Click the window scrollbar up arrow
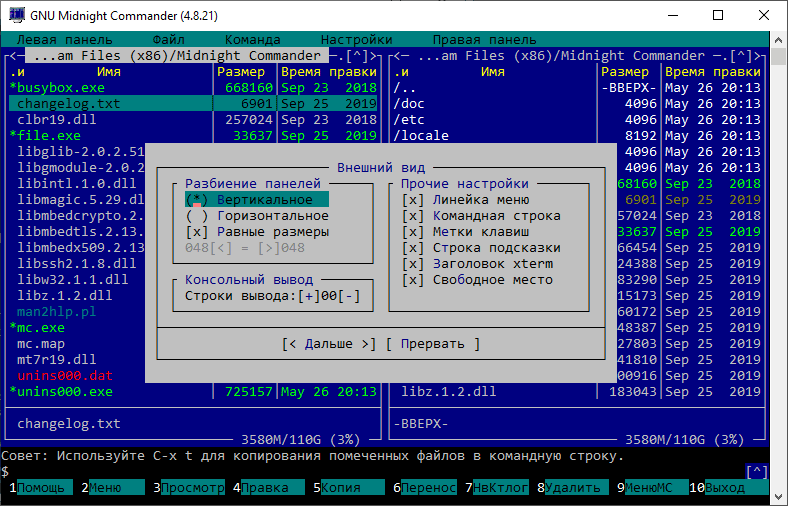Screen dimensions: 788x506 778,40
